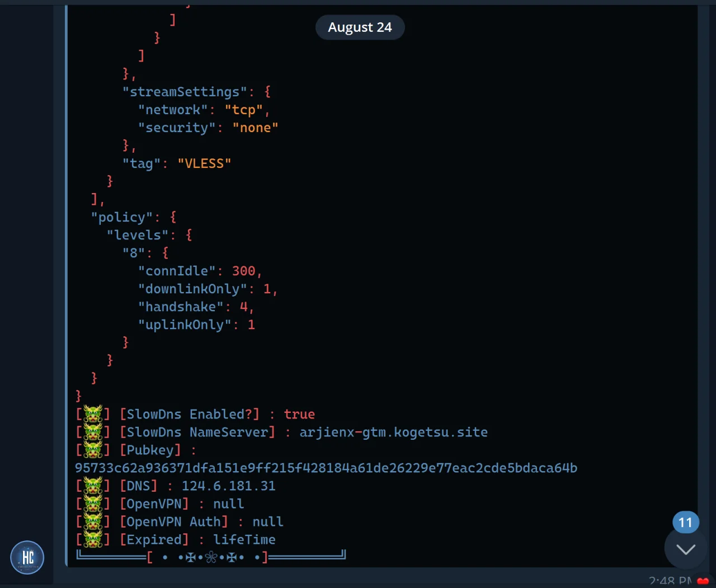Click the "VLESS" tag value

pyautogui.click(x=204, y=163)
